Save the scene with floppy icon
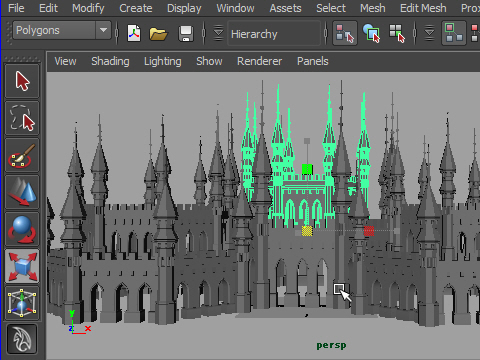This screenshot has height=360, width=480. coord(186,33)
